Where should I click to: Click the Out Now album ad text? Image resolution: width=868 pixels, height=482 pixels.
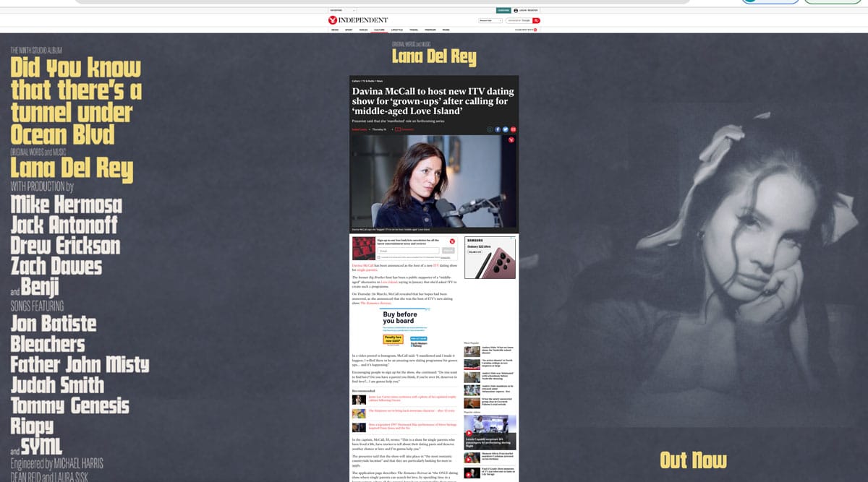pos(693,460)
